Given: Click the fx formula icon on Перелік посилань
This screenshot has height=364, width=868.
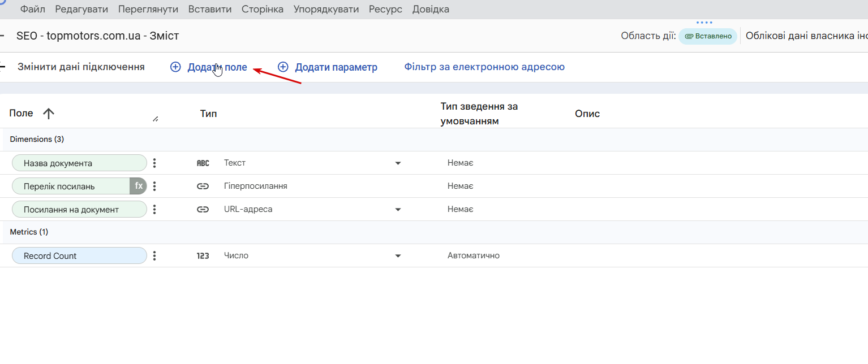Looking at the screenshot, I should click(139, 186).
